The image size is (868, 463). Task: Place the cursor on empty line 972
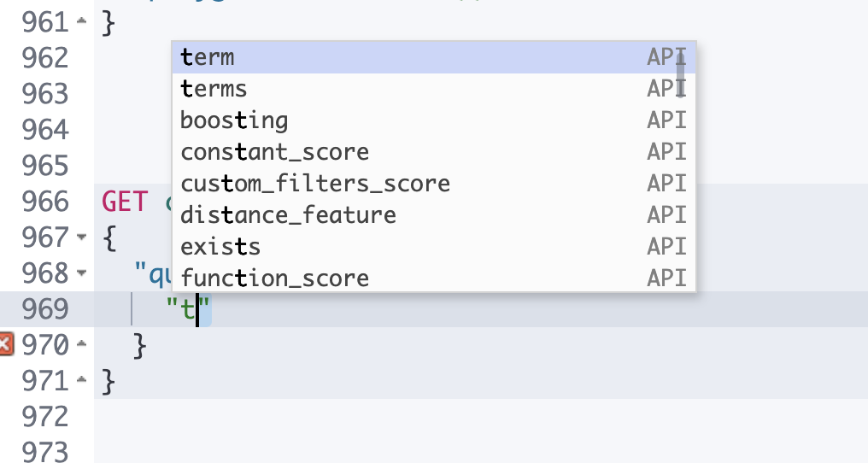coord(342,417)
